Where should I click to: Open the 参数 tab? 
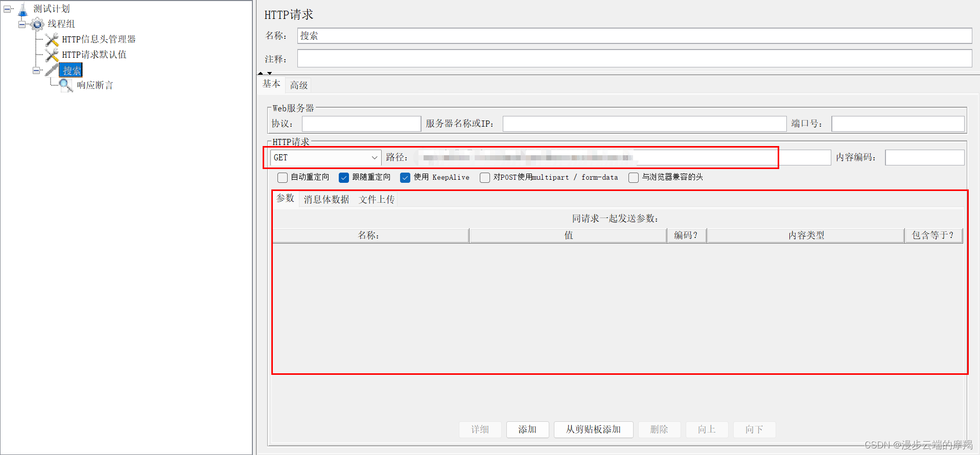click(285, 198)
